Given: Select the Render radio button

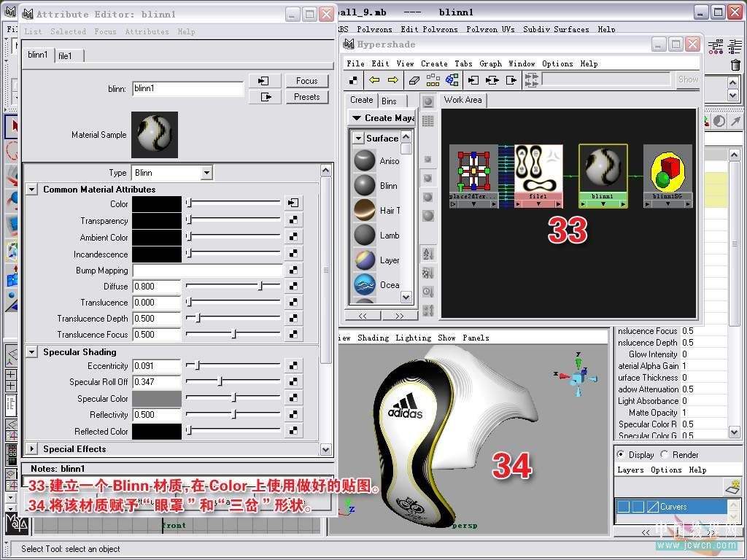Looking at the screenshot, I should 665,454.
